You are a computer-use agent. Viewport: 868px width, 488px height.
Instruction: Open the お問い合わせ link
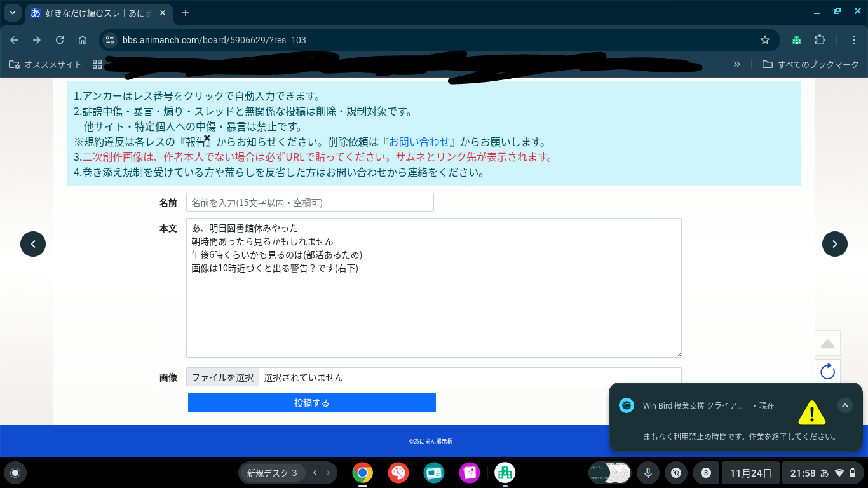pyautogui.click(x=419, y=142)
